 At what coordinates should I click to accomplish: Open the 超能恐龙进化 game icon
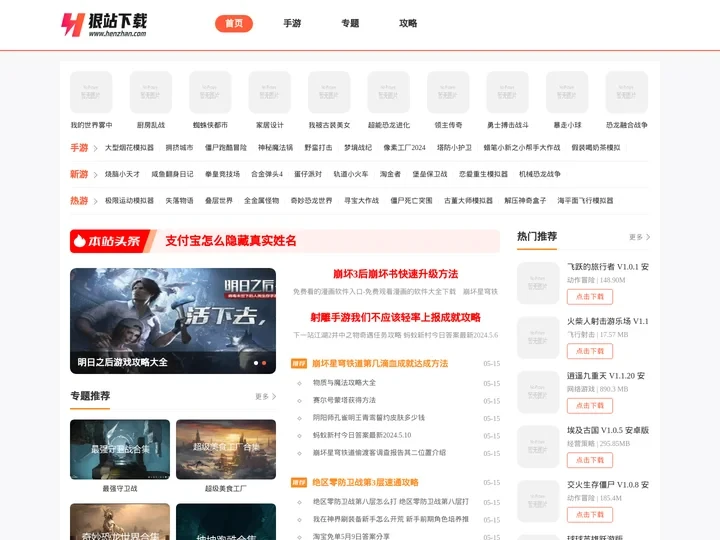[x=388, y=92]
